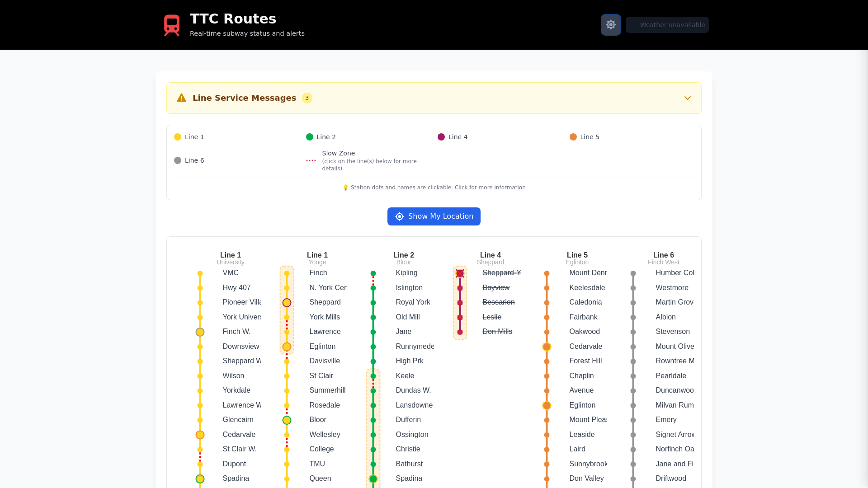The width and height of the screenshot is (868, 488).
Task: Select the struck-through Leslie station name
Action: pos(492,317)
